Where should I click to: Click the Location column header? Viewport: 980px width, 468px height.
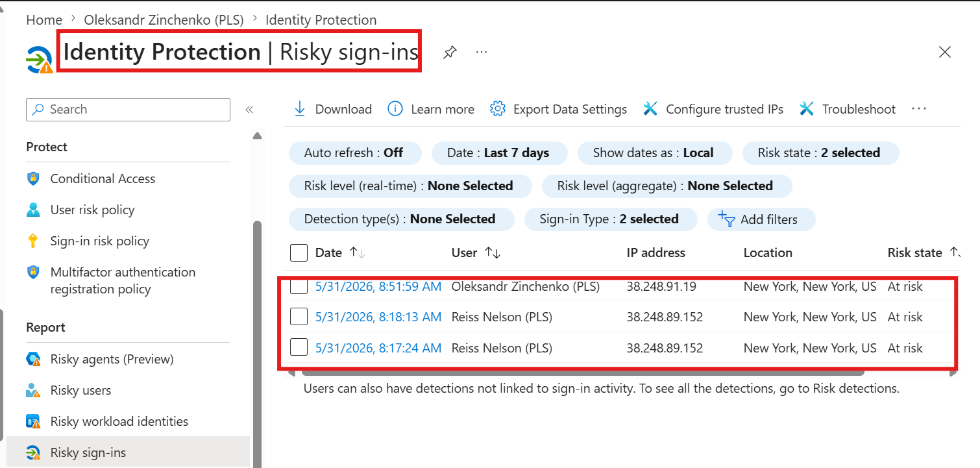click(x=768, y=252)
